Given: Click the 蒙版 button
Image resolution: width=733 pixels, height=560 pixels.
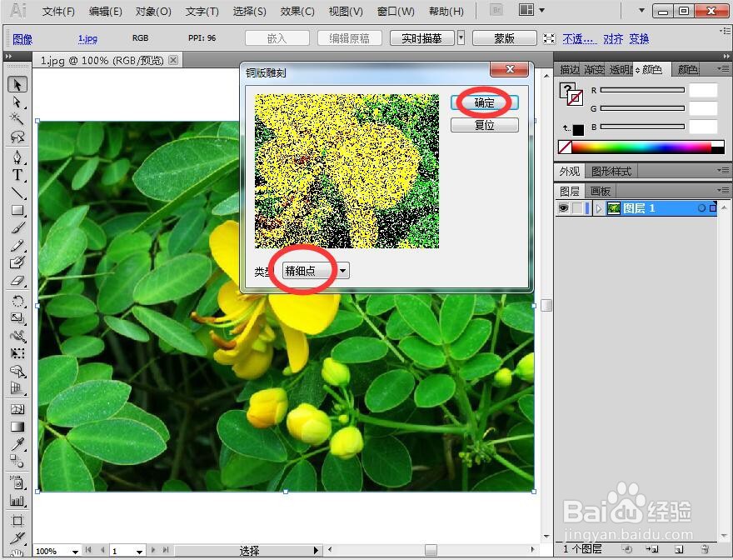Looking at the screenshot, I should pos(505,37).
